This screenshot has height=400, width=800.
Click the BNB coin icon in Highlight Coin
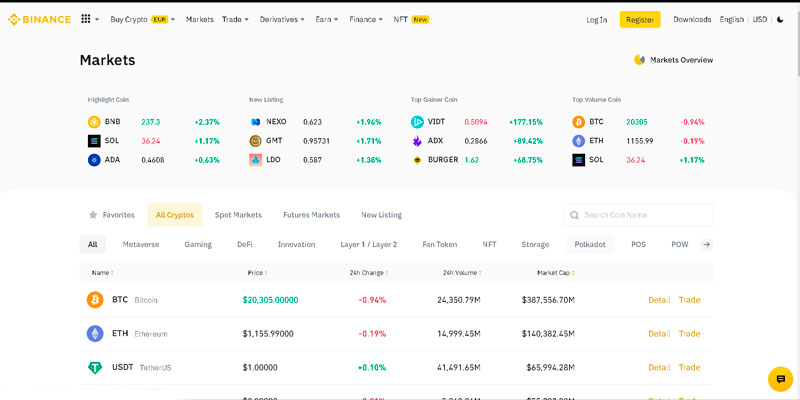pyautogui.click(x=94, y=122)
